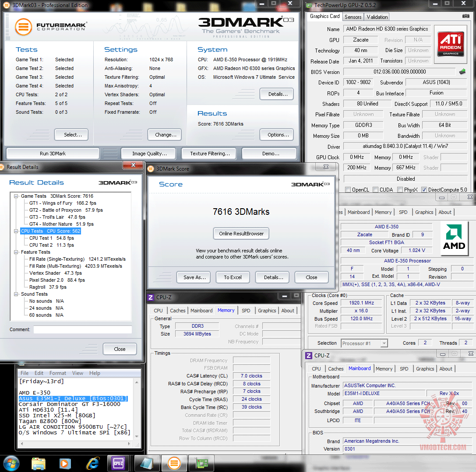Click the Settings Change... button
This screenshot has width=476, height=472.
click(166, 135)
